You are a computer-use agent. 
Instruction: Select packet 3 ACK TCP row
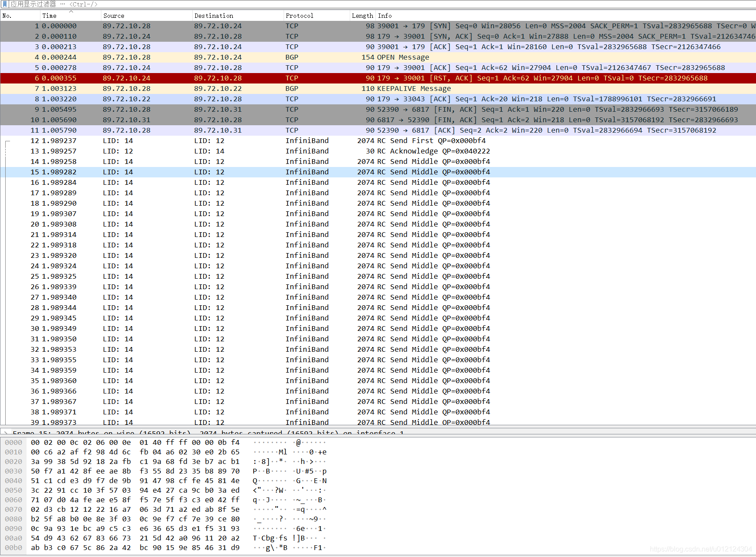(x=378, y=47)
